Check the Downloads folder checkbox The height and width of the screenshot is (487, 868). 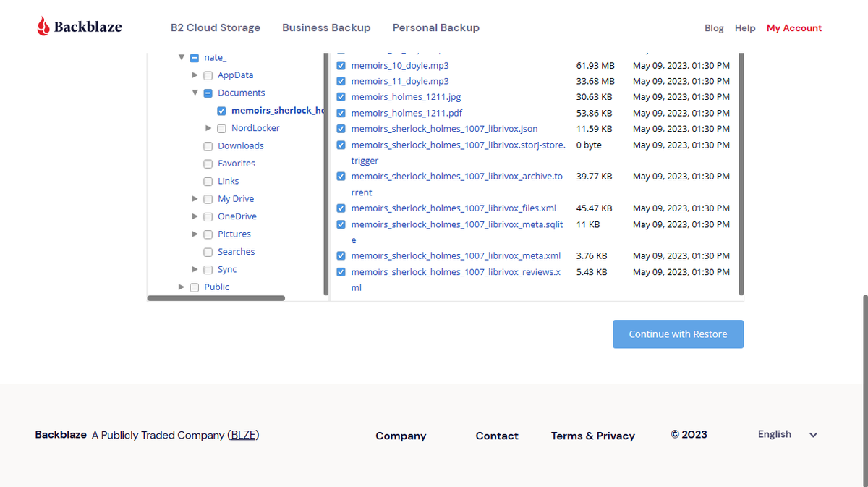208,145
